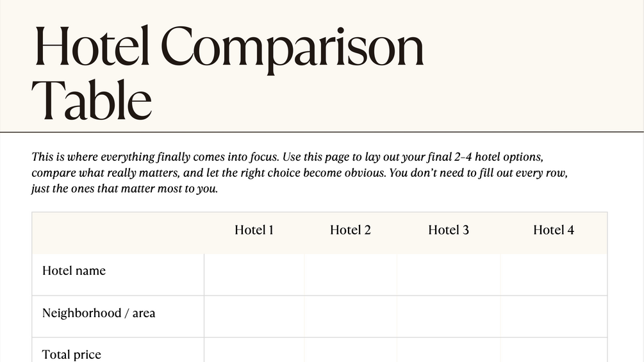This screenshot has width=644, height=362.
Task: Click the Hotel name row label
Action: (74, 270)
